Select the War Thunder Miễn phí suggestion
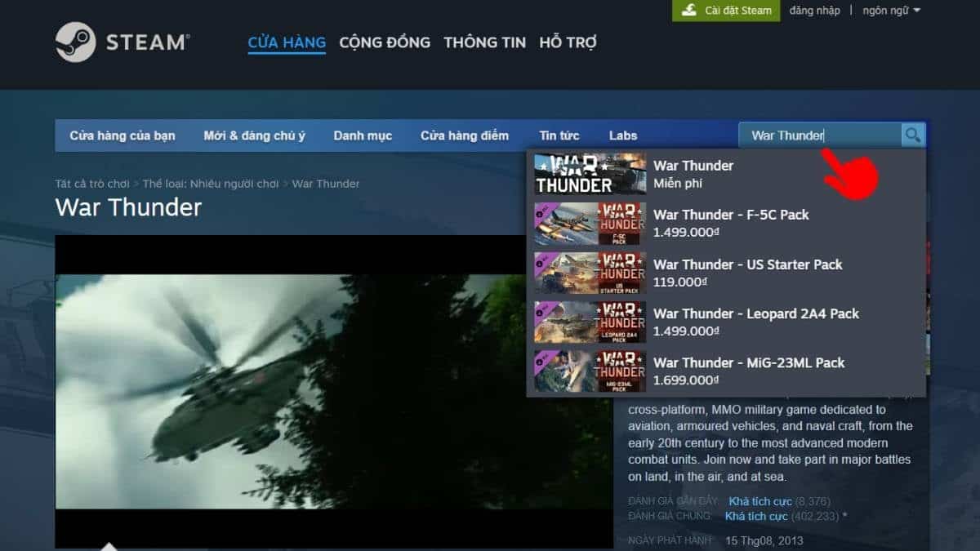The image size is (980, 551). 726,174
